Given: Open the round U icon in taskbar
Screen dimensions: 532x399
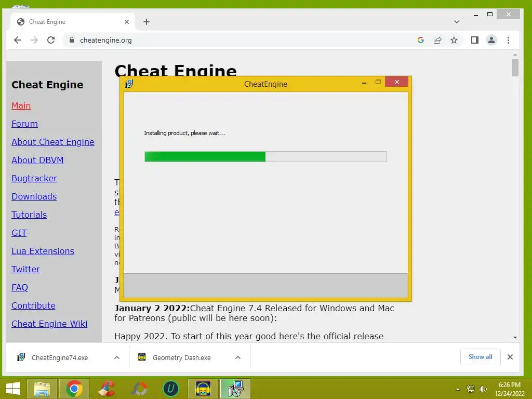Looking at the screenshot, I should pyautogui.click(x=170, y=389).
